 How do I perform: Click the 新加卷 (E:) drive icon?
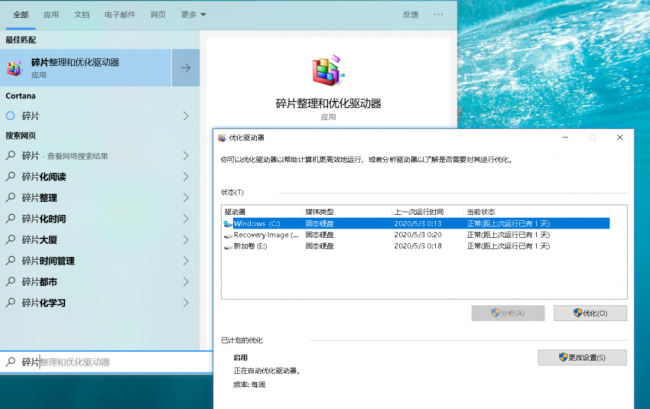(x=228, y=247)
